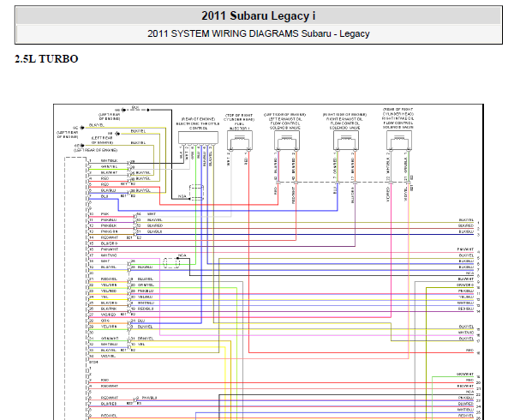Click the RED label at right-edge reference 18
The width and height of the screenshot is (514, 420).
pos(469,351)
